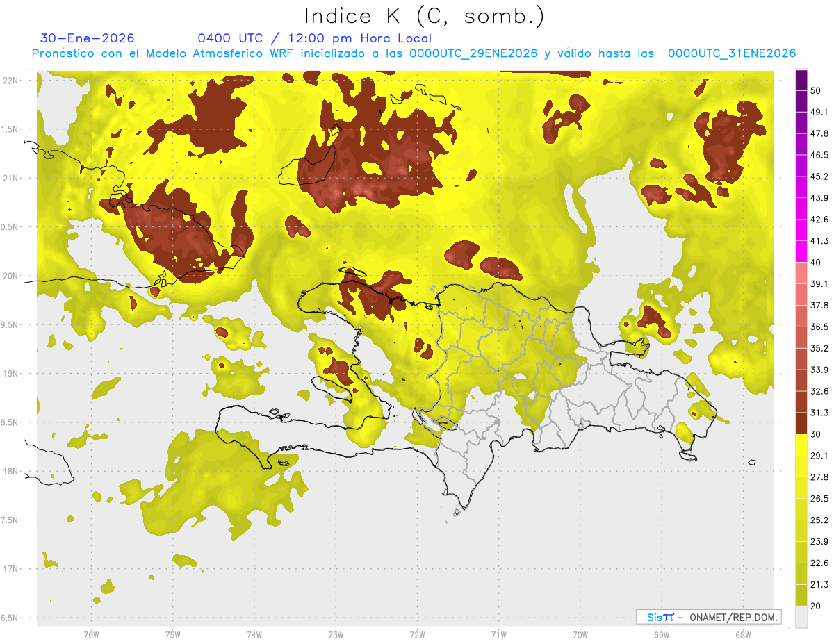The image size is (834, 644).
Task: Click colorbar value '40'
Action: coord(816,263)
